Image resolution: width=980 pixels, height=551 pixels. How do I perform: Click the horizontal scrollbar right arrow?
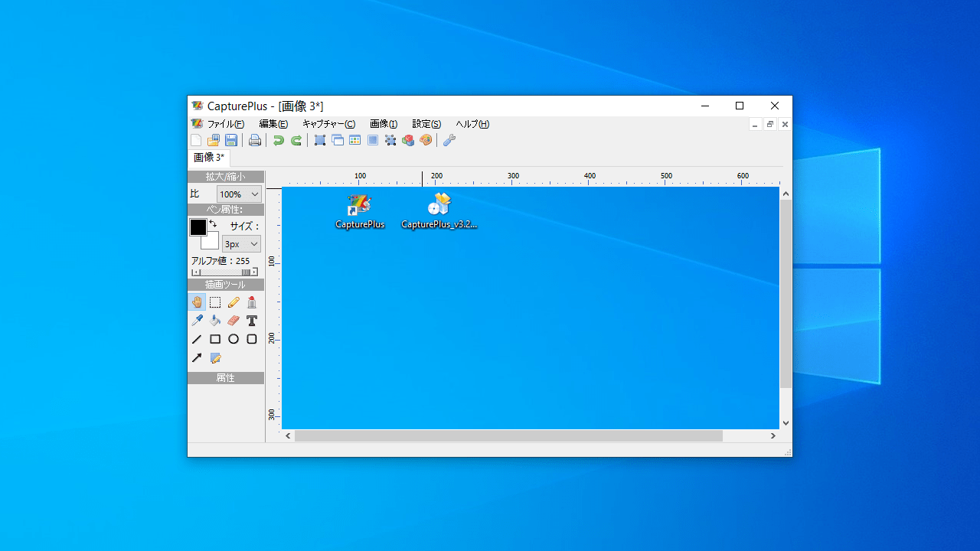point(773,435)
